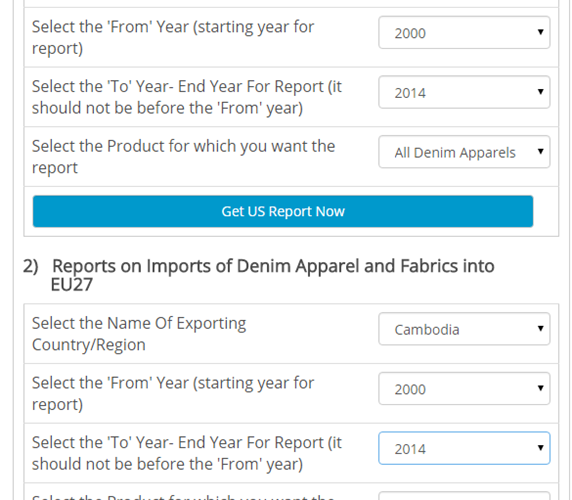Viewport: 572px width, 500px height.
Task: Open the EU27 'From' Year dropdown showing 2000
Action: [x=464, y=388]
